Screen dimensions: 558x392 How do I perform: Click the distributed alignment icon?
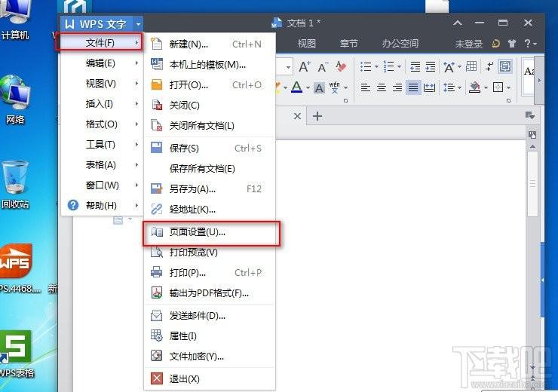click(x=430, y=87)
